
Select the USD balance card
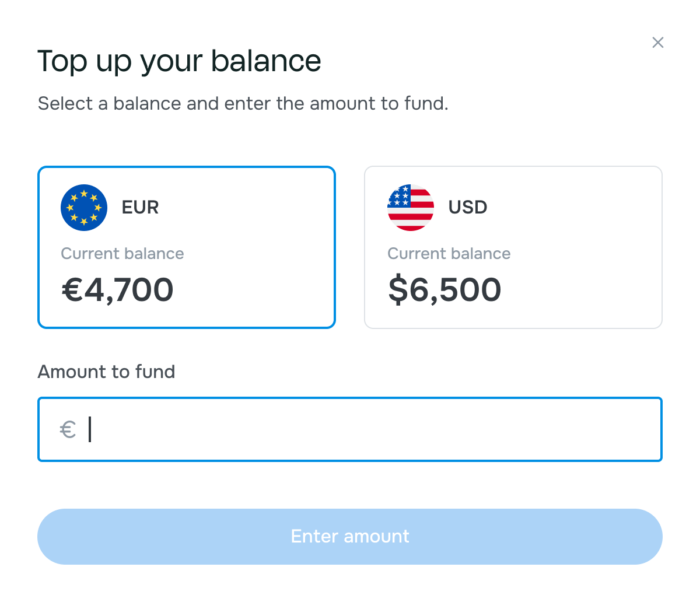tap(513, 247)
